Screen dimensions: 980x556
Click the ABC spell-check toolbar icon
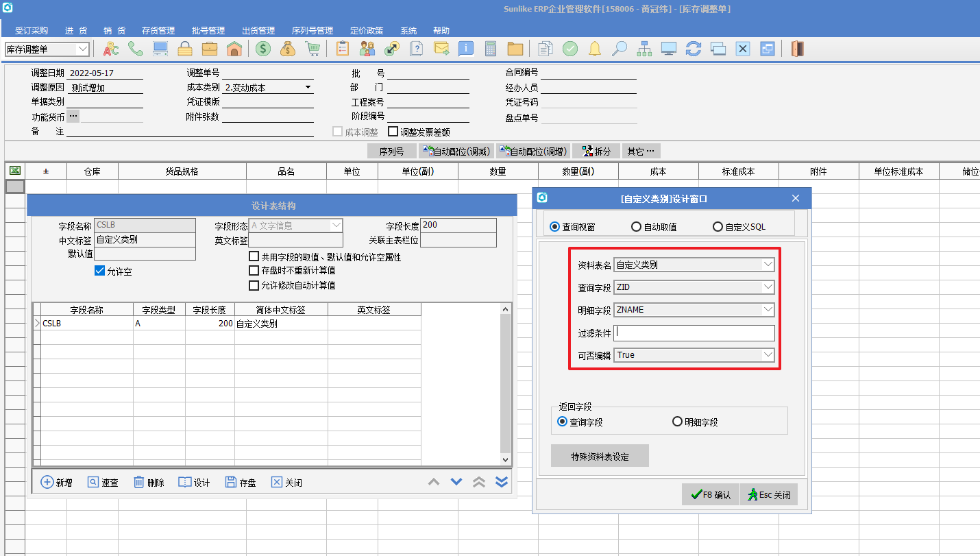point(111,49)
